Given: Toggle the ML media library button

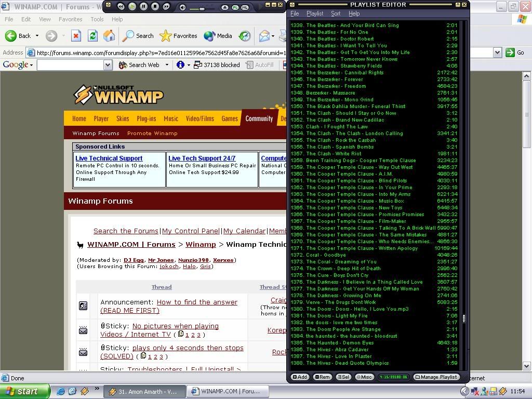Looking at the screenshot, I should click(245, 7).
